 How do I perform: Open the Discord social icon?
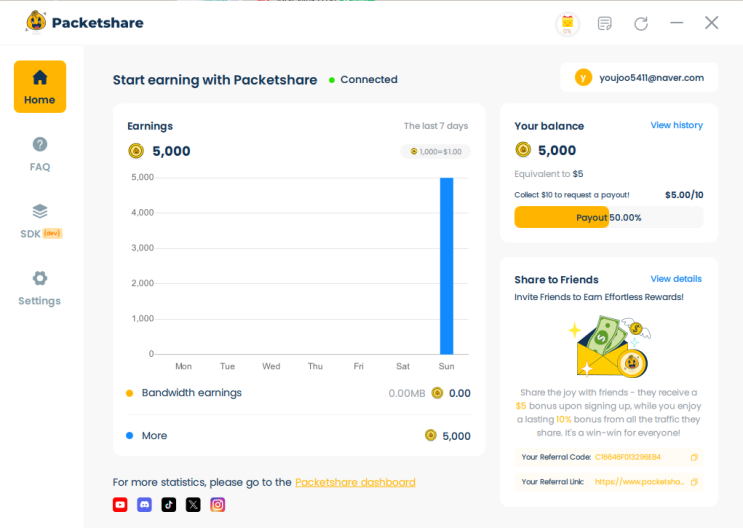pos(144,505)
